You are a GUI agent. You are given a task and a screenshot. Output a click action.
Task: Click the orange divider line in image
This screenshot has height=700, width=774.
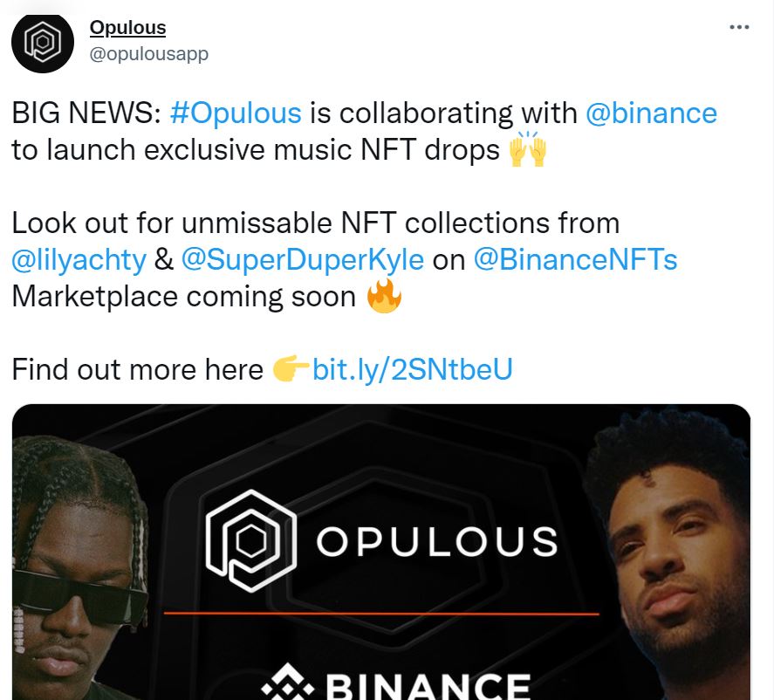[x=381, y=614]
